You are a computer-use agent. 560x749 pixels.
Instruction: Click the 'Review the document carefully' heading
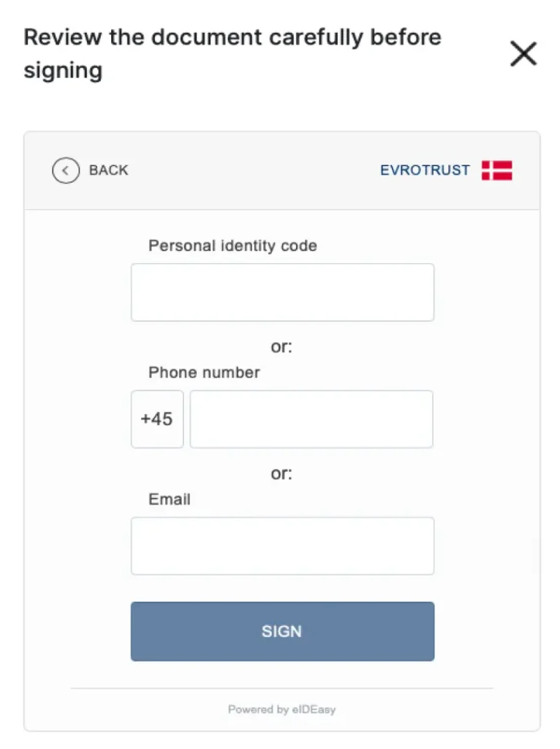232,53
